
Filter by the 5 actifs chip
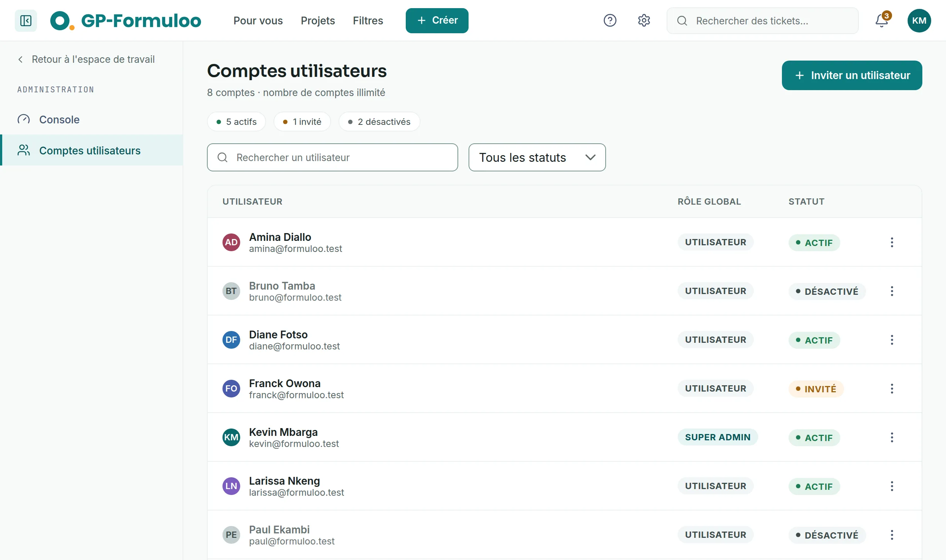pyautogui.click(x=236, y=122)
